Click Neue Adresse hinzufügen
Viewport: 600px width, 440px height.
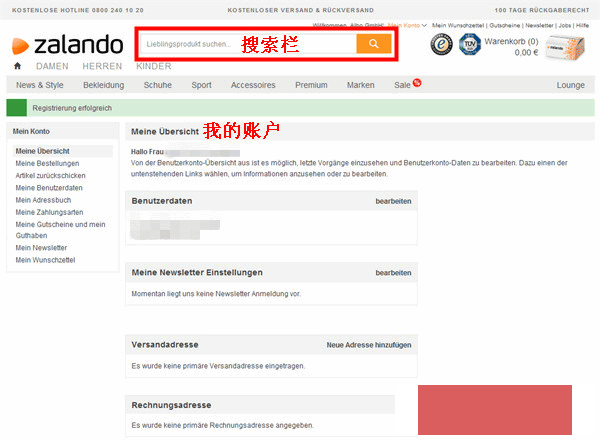click(369, 345)
